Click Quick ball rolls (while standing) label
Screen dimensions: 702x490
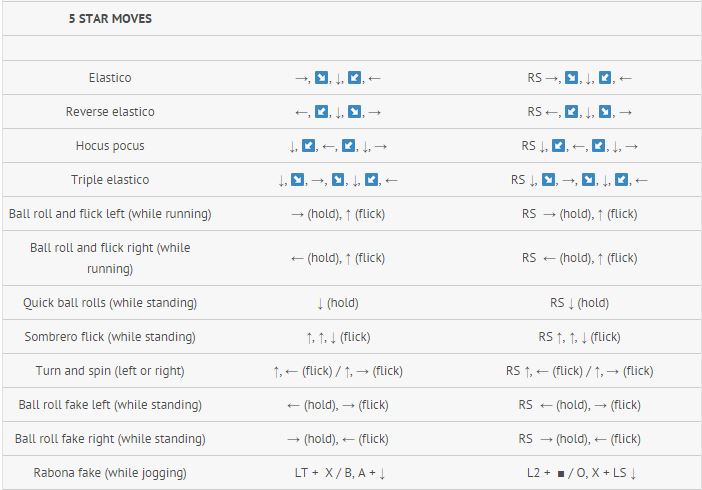click(110, 303)
